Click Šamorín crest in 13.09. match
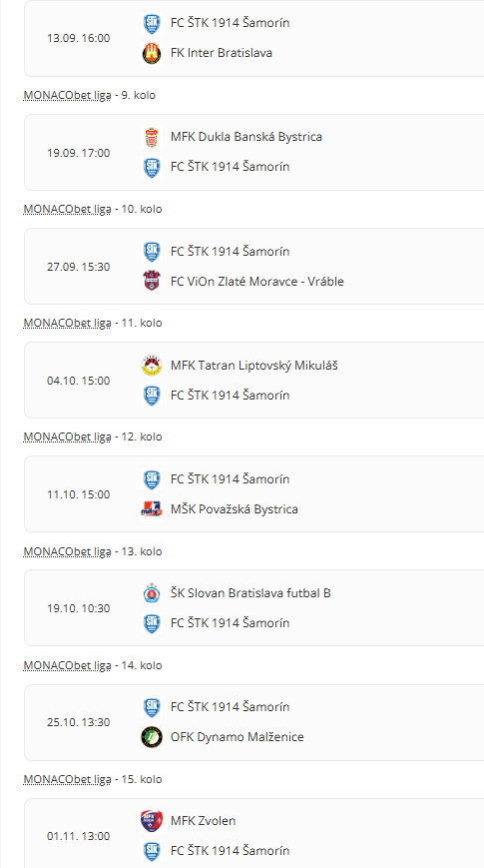Image resolution: width=484 pixels, height=868 pixels. pos(152,24)
